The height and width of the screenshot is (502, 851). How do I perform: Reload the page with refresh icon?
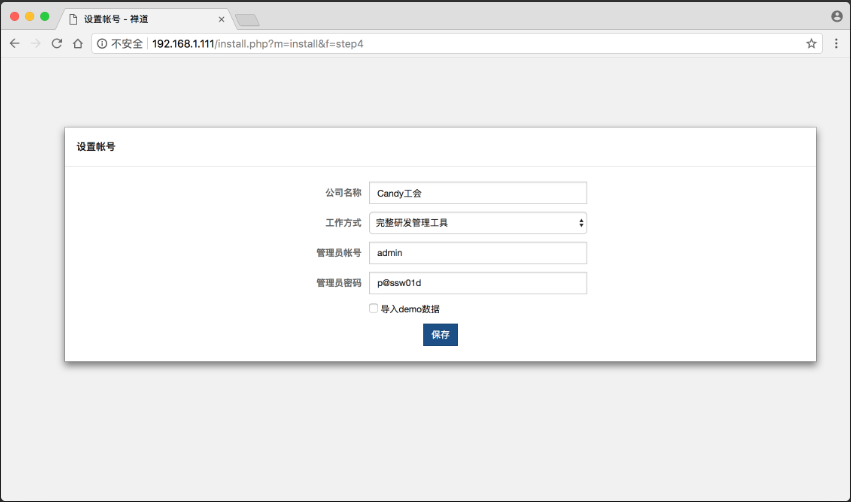click(56, 43)
